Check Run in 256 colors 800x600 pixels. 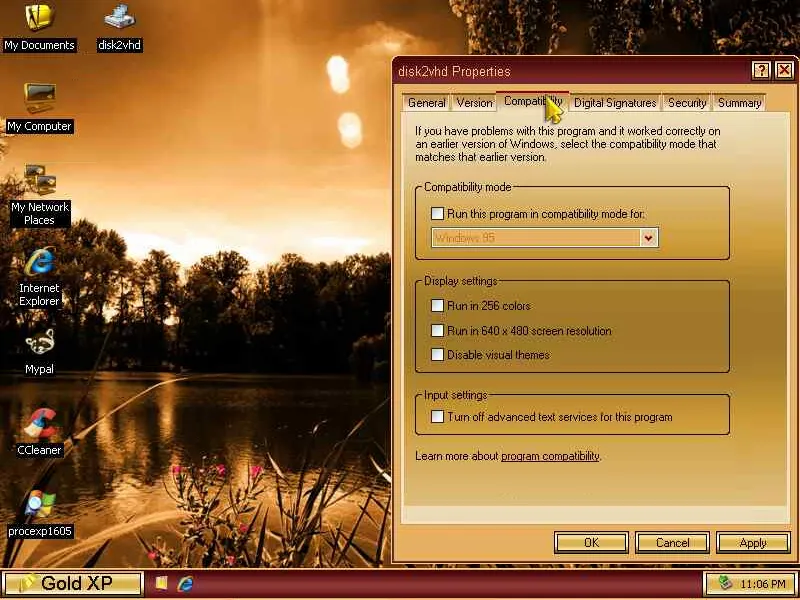tap(437, 306)
